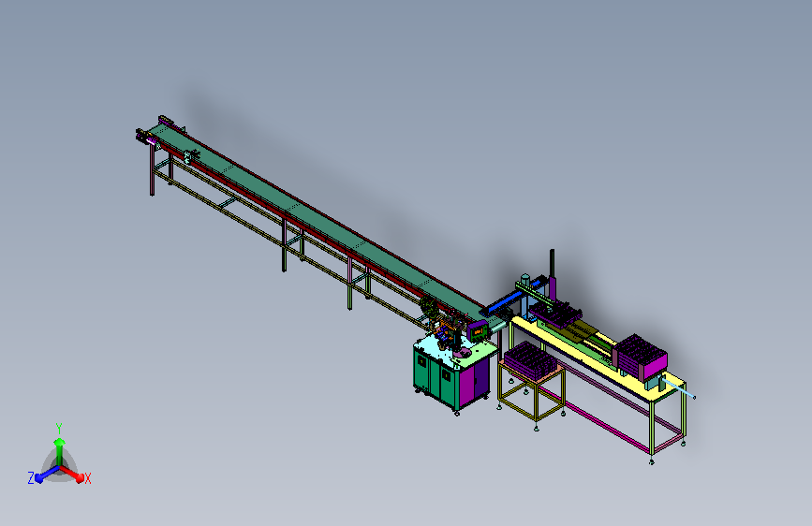Click the light blue rod at the table end
The image size is (812, 526).
(x=679, y=388)
